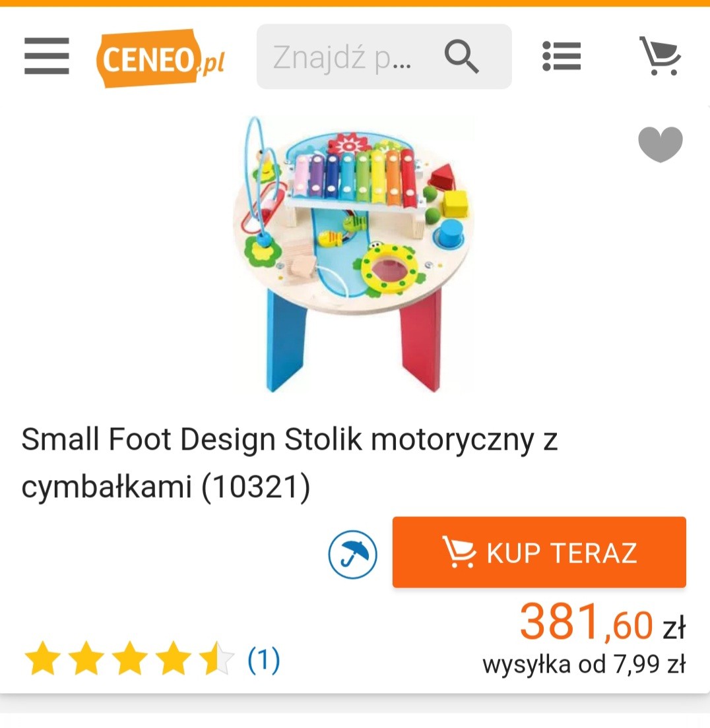This screenshot has width=710, height=728.
Task: Click the third rating star
Action: coord(129,658)
